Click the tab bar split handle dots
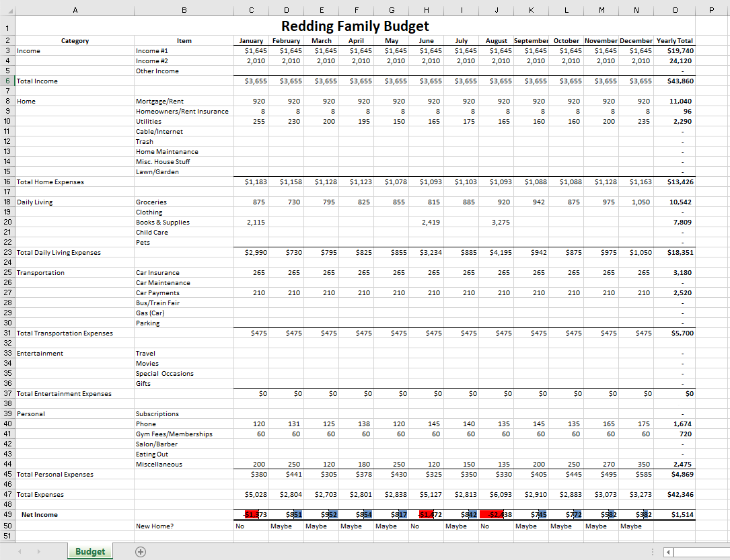This screenshot has height=560, width=730. point(653,552)
